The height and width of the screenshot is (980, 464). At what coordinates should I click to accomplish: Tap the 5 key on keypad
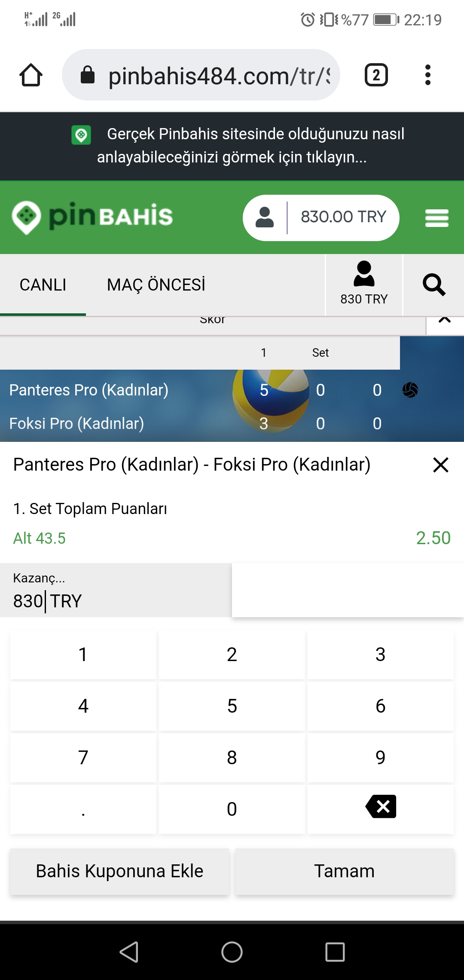click(x=232, y=706)
